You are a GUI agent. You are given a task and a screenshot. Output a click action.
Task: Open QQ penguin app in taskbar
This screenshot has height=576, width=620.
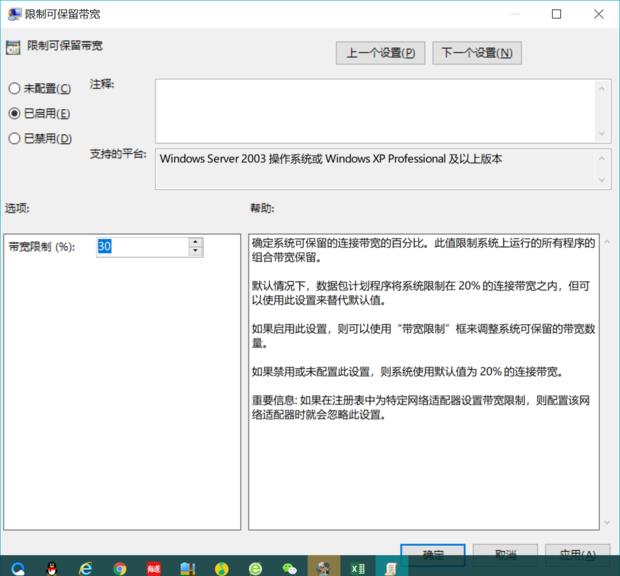52,568
